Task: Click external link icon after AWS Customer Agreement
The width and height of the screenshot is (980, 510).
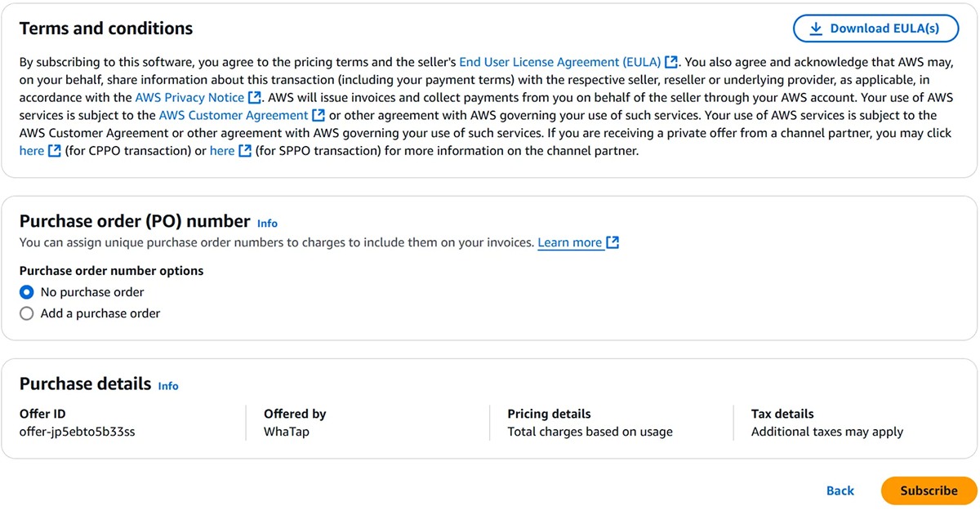Action: click(318, 116)
